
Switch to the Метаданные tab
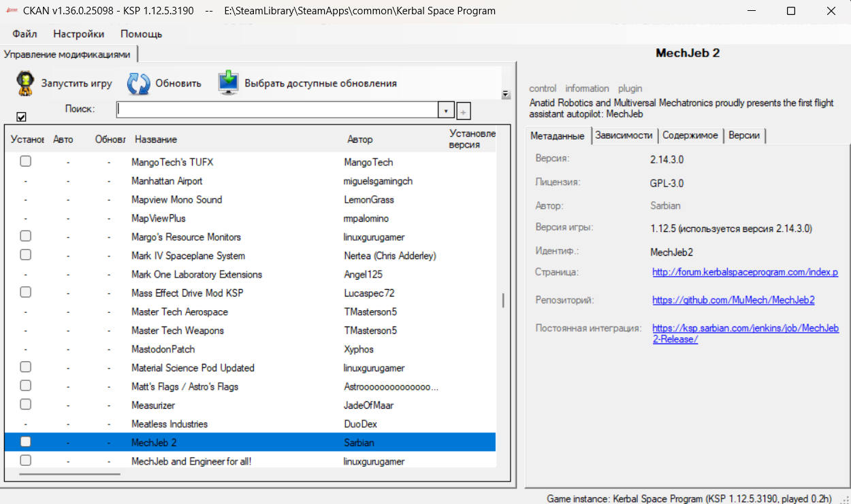(x=558, y=135)
